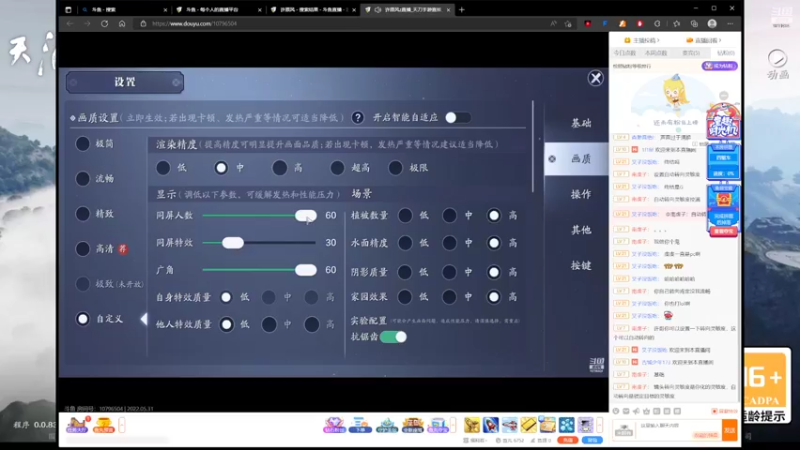Click the gold trophy gift icon
The height and width of the screenshot is (450, 800).
click(472, 424)
